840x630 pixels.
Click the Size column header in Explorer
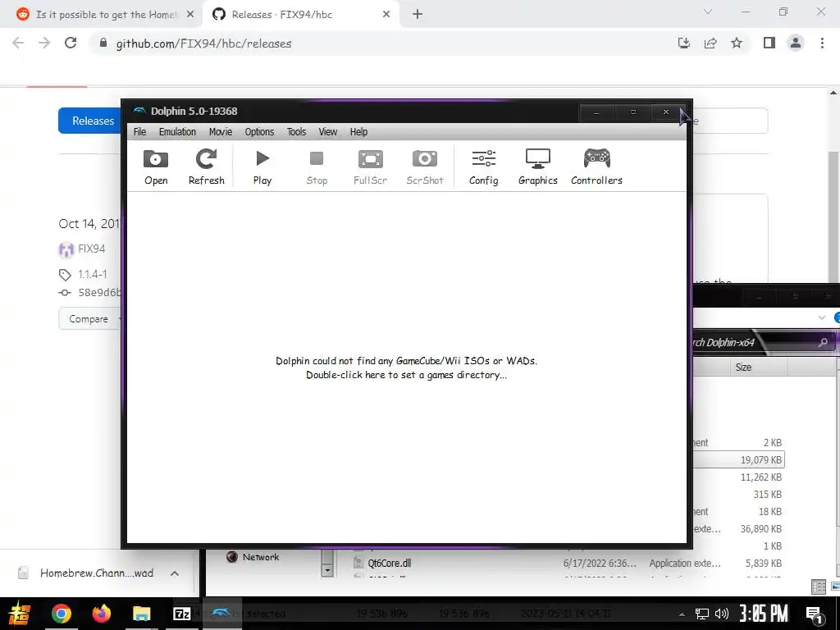click(x=743, y=367)
